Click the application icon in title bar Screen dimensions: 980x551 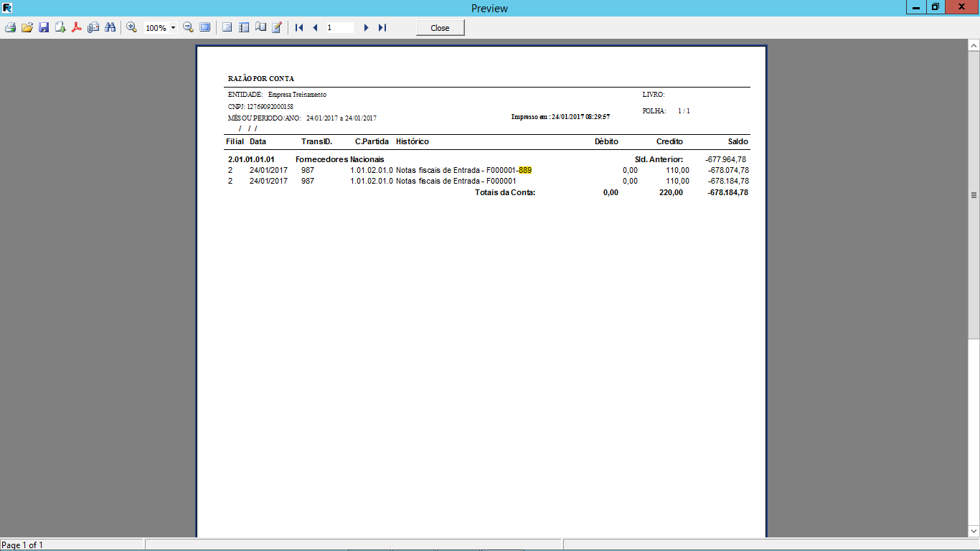tap(7, 8)
